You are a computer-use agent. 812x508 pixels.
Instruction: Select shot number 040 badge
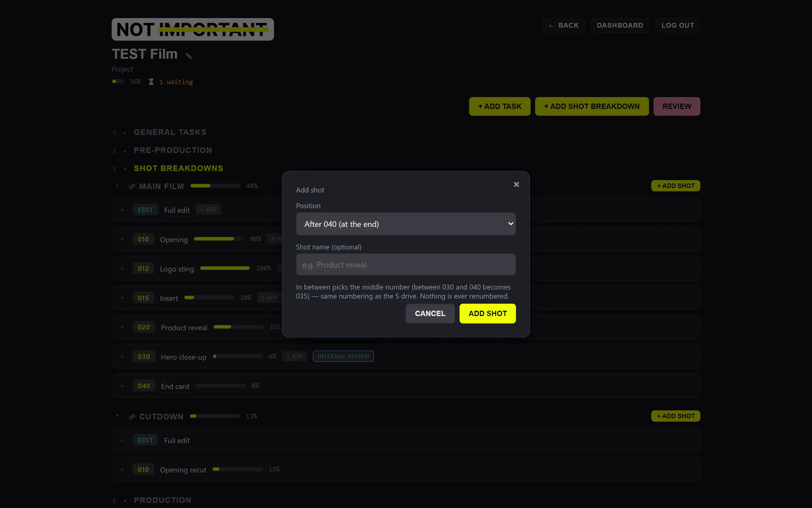144,386
